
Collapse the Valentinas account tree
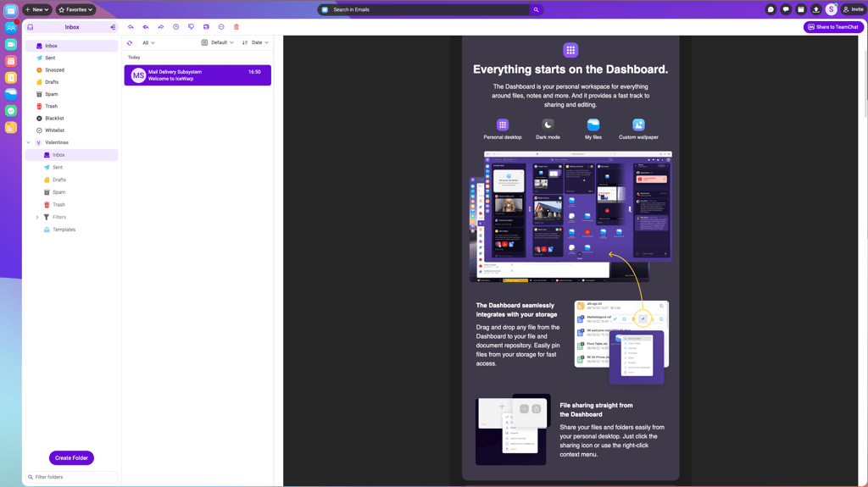click(29, 143)
